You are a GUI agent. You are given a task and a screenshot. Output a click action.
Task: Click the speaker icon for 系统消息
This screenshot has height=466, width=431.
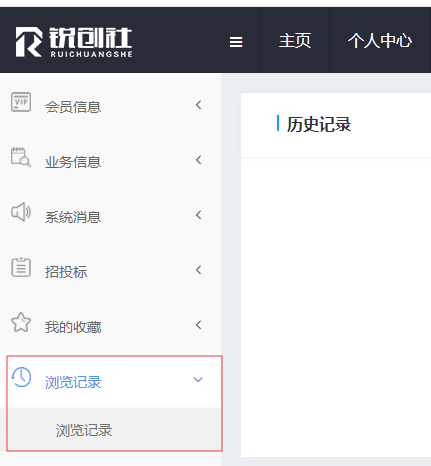tap(21, 212)
